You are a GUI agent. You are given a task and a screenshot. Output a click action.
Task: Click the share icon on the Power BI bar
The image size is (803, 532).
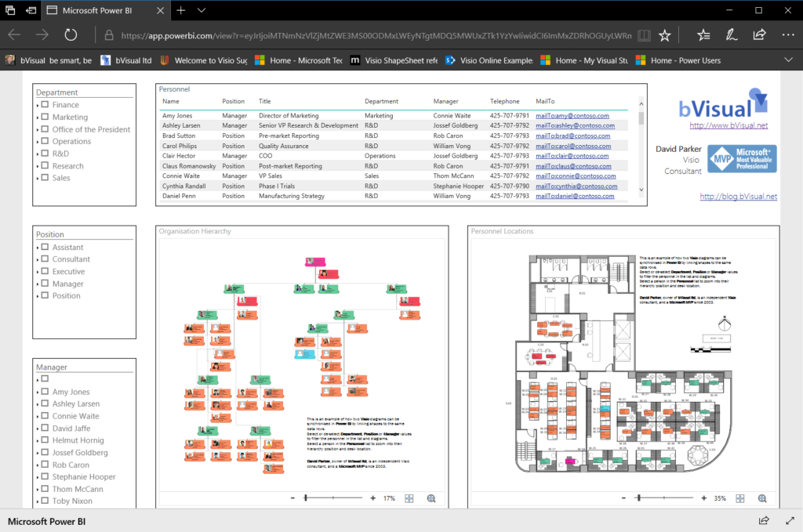[x=763, y=519]
